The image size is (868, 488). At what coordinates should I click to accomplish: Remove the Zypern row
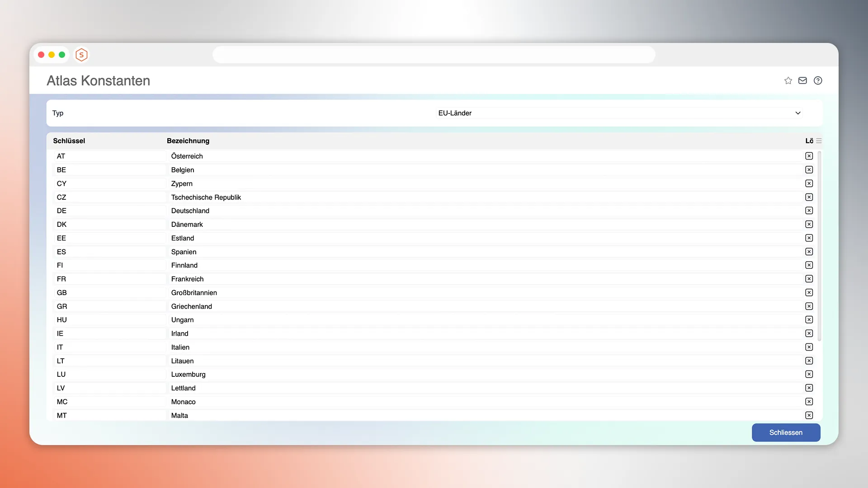(x=809, y=183)
